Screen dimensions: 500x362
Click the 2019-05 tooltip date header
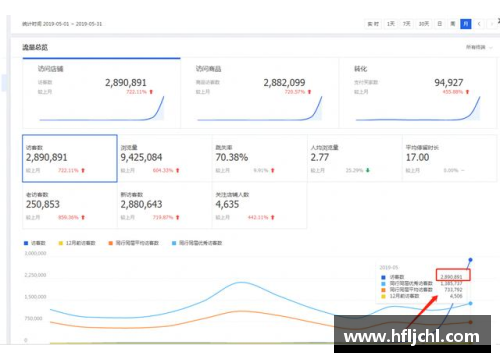point(389,267)
